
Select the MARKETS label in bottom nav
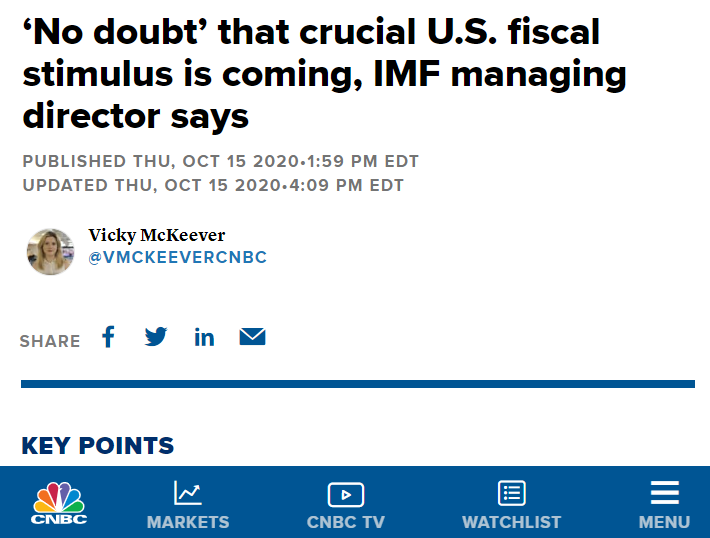click(x=188, y=522)
